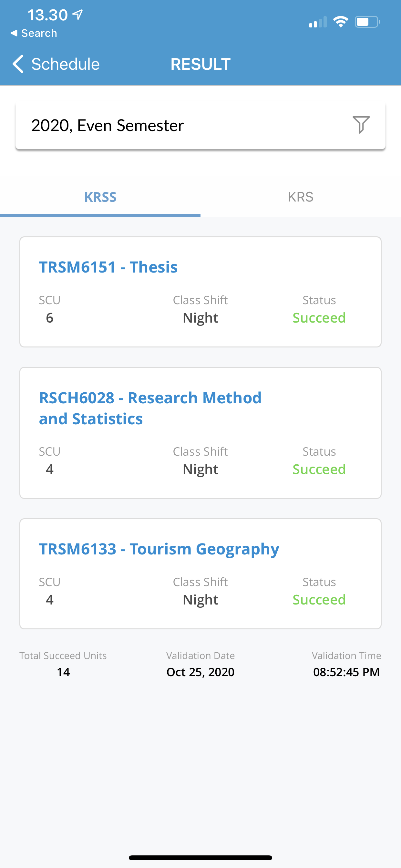Tap the Wi-Fi status icon
Viewport: 401px width, 868px height.
pos(340,22)
